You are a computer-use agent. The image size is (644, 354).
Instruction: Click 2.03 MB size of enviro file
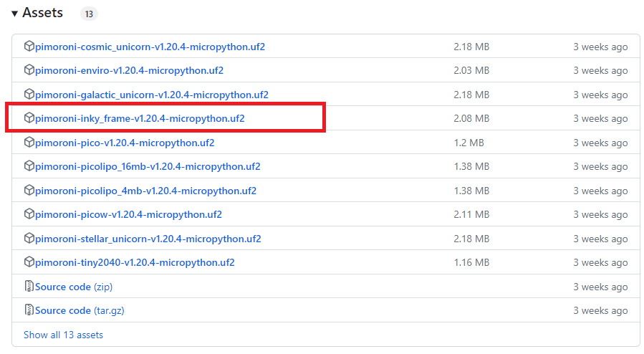click(471, 71)
